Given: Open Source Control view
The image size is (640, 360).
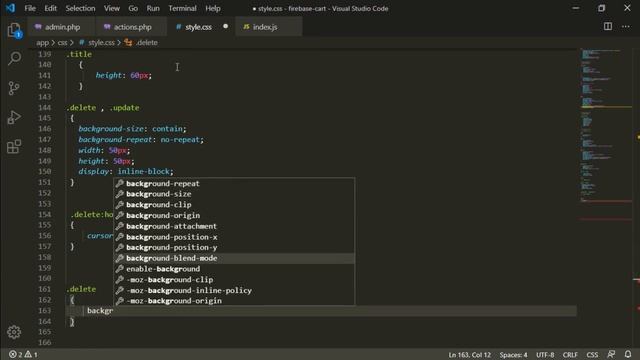Looking at the screenshot, I should (x=14, y=88).
